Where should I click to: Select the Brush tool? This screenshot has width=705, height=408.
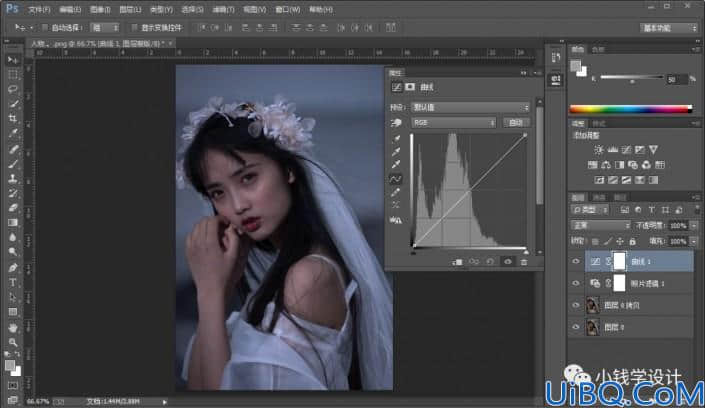coord(13,164)
